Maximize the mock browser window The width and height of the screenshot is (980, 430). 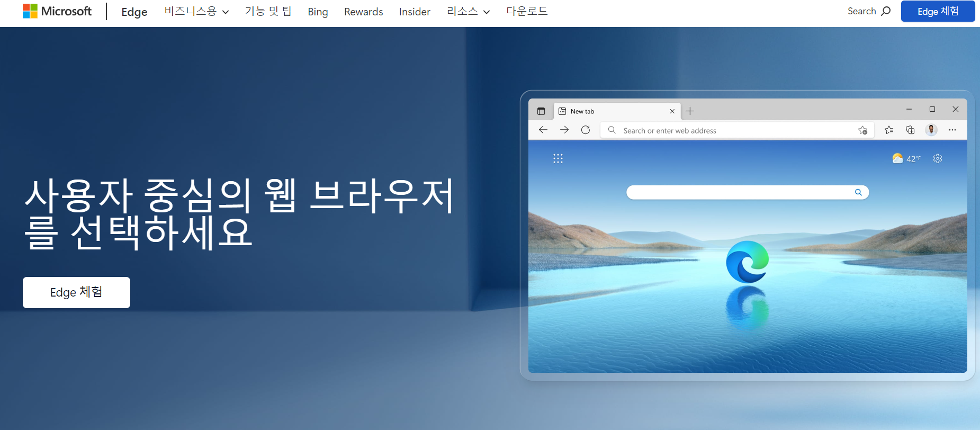coord(932,109)
